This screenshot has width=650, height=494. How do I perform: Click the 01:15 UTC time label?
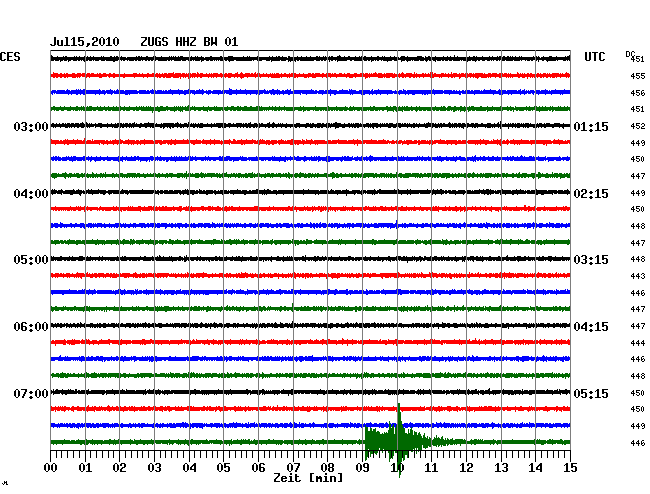591,126
